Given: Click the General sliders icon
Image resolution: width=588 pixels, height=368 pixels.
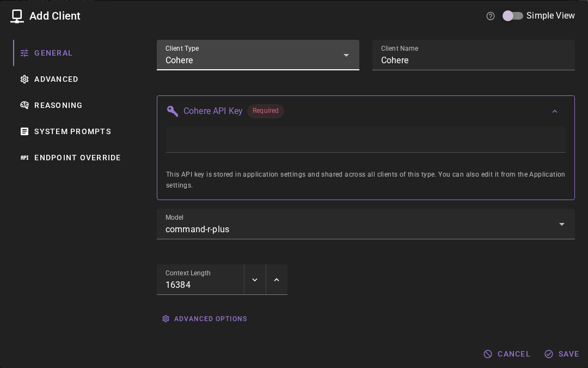Looking at the screenshot, I should 24,53.
